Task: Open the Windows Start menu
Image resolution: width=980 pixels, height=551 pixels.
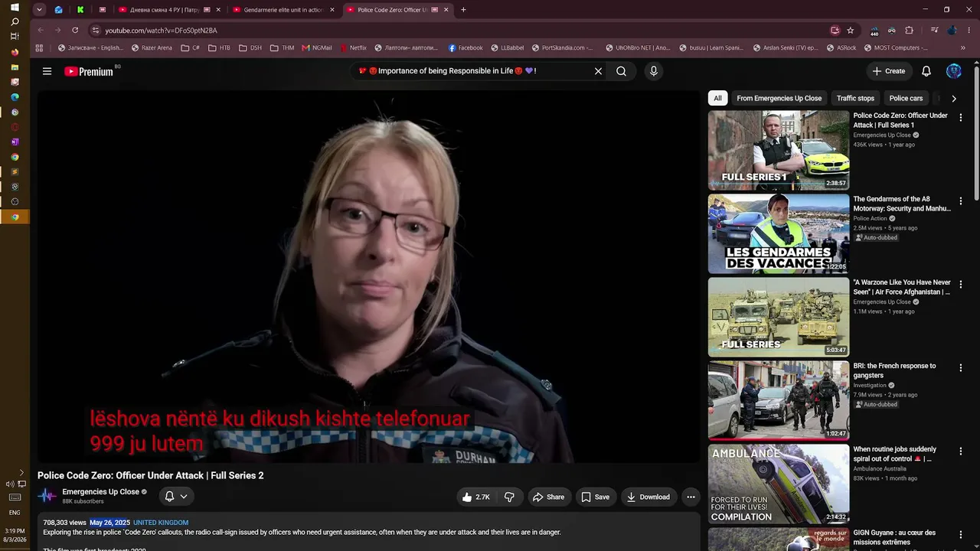Action: click(15, 7)
